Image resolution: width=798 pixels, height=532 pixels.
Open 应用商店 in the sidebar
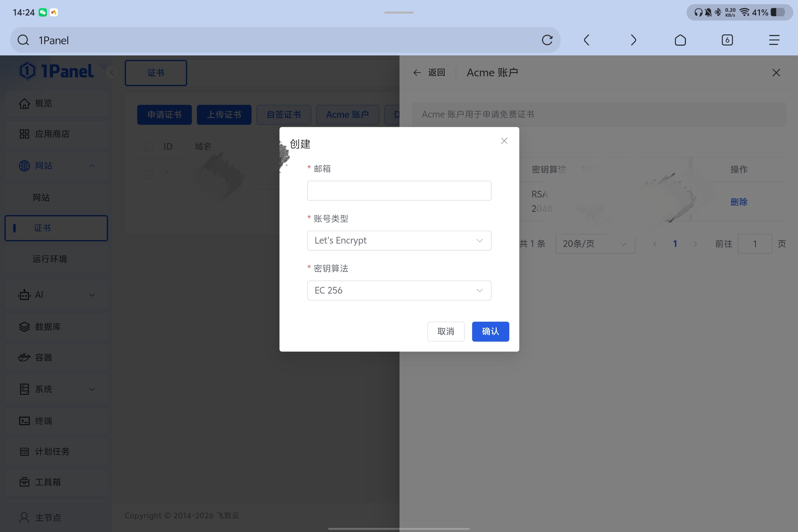[x=52, y=134]
